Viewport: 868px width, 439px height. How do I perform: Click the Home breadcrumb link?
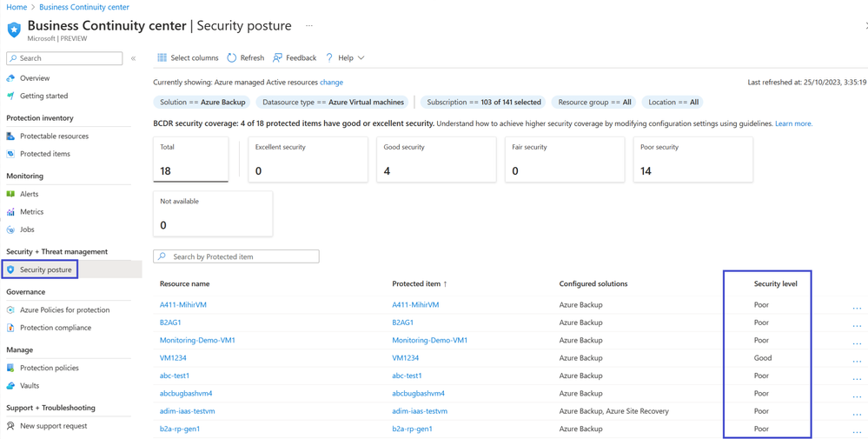[x=16, y=7]
